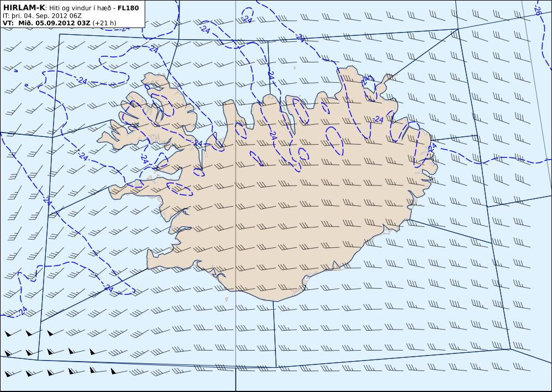Click the HIRLAM-K model title text
552x392 pixels.
[24, 8]
